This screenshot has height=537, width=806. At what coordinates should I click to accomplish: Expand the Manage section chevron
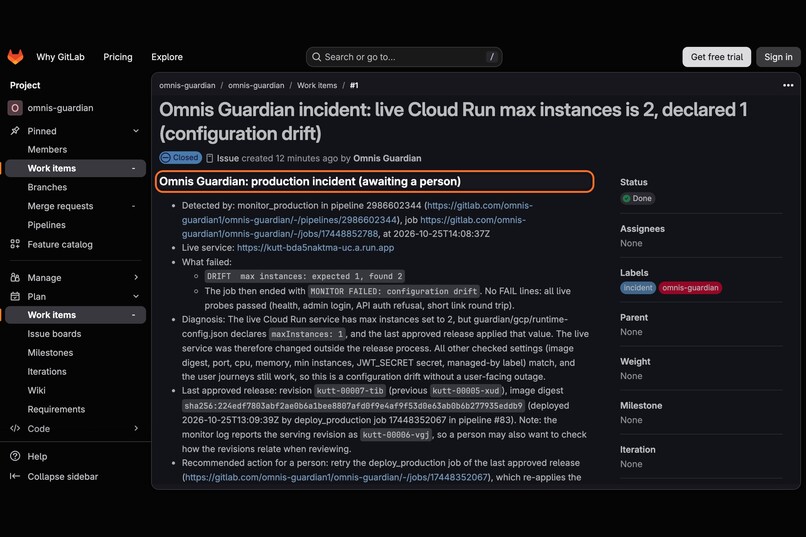(x=136, y=277)
